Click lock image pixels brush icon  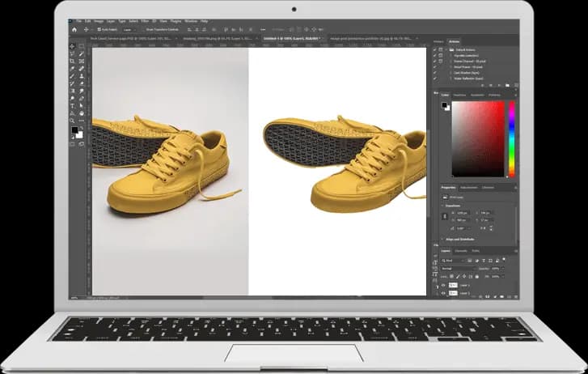pos(458,276)
